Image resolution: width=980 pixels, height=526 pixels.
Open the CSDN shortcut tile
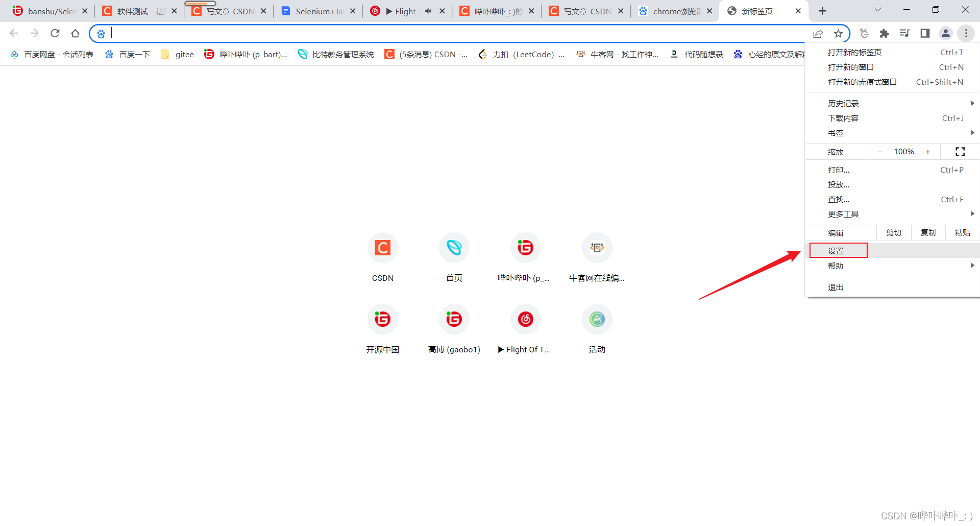[383, 258]
